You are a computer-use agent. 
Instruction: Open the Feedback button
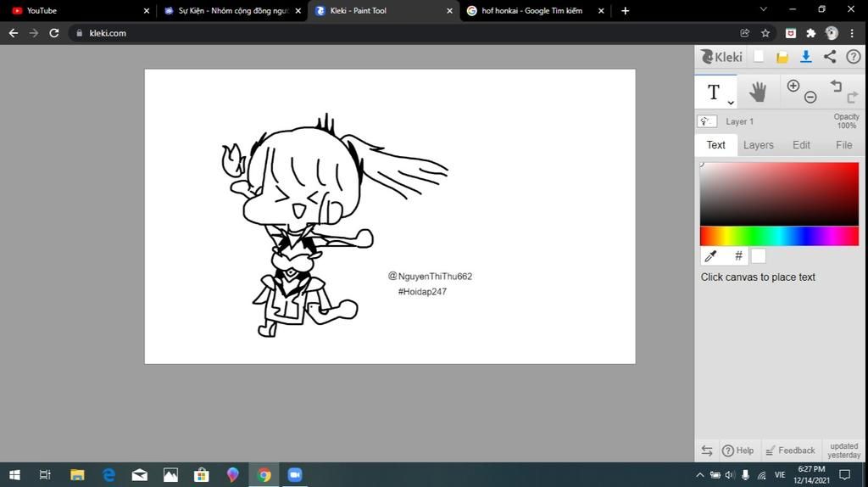[x=791, y=451]
